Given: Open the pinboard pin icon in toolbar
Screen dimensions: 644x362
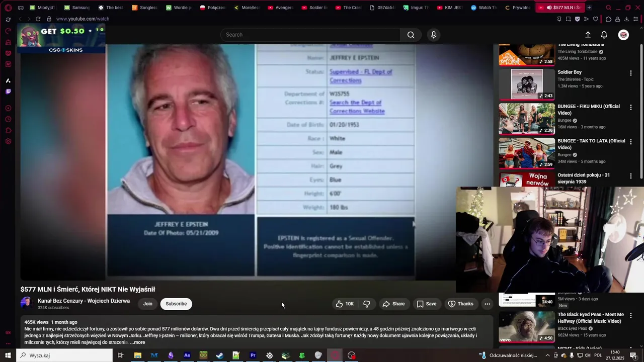Looking at the screenshot, I should click(559, 19).
